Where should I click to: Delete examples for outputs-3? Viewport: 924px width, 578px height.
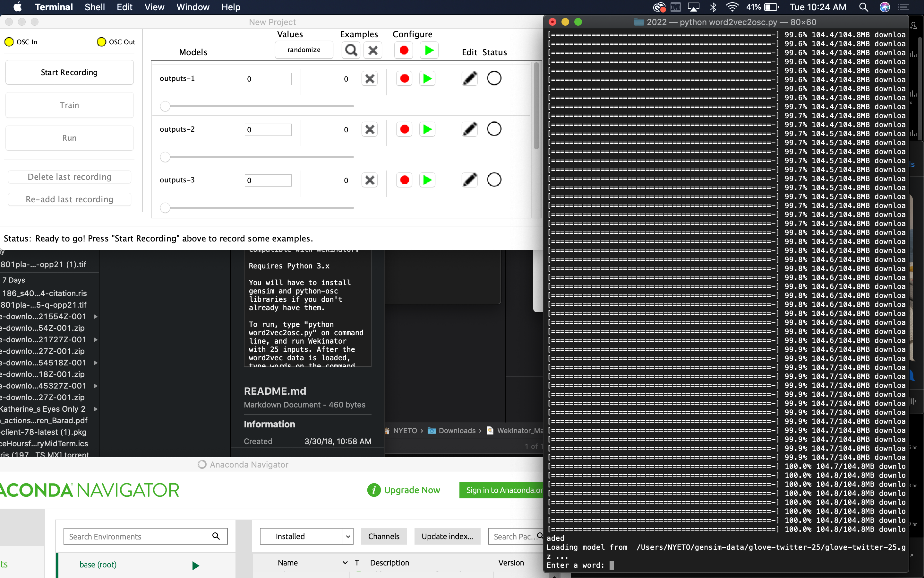(x=369, y=180)
